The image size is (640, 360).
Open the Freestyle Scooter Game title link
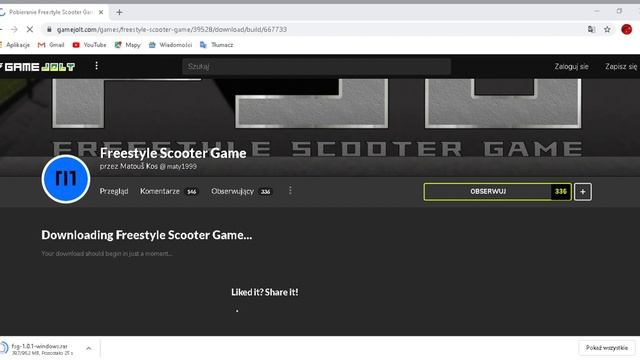[x=173, y=153]
